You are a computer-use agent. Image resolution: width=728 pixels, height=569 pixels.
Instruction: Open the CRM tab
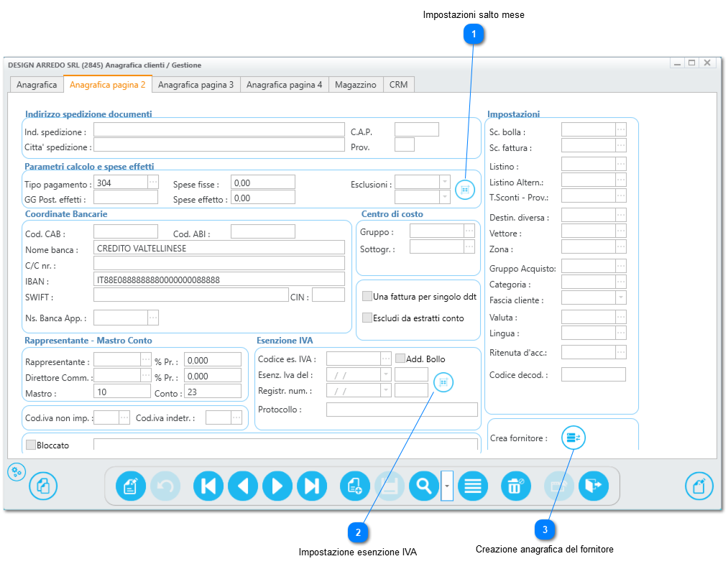(x=398, y=85)
